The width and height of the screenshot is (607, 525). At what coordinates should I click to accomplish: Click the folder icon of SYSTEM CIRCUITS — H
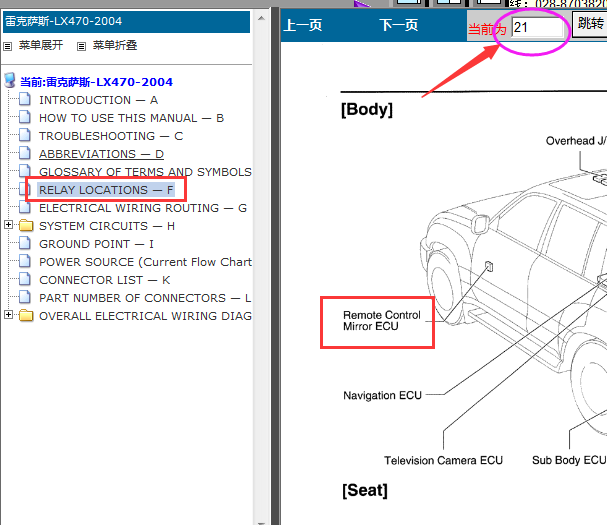[x=26, y=225]
